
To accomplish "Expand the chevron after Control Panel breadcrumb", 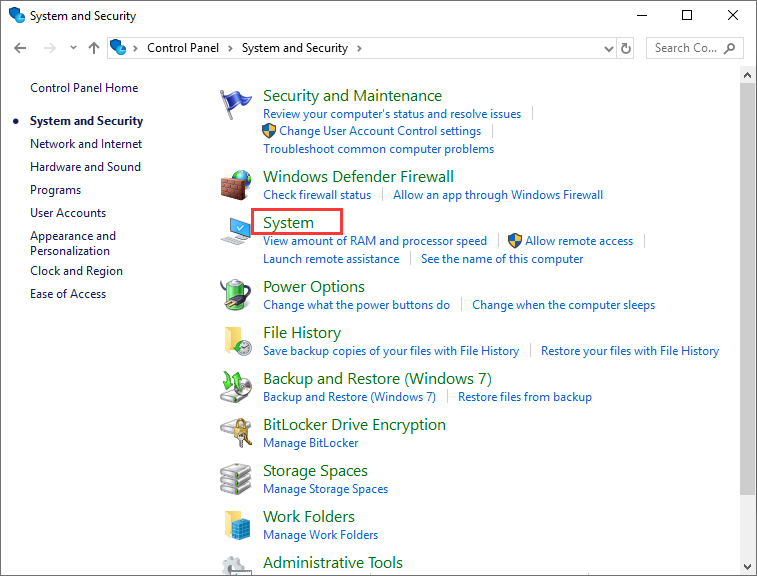I will tap(230, 48).
